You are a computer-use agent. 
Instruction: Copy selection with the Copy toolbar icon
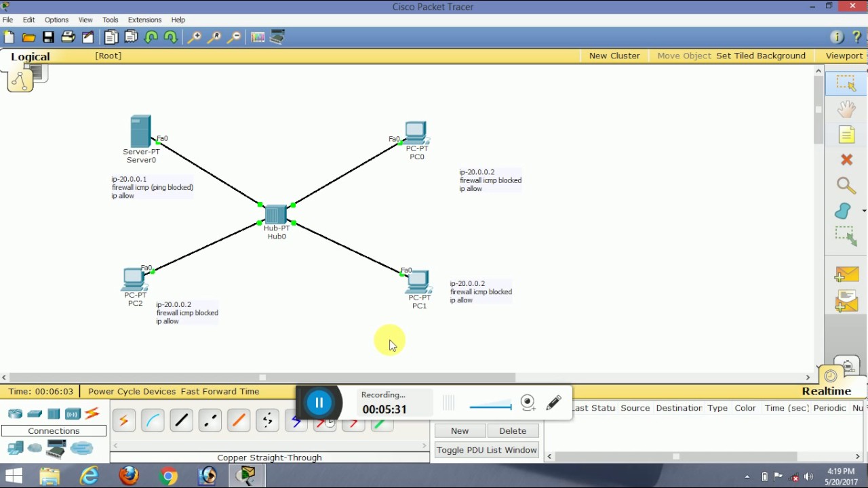click(x=111, y=37)
